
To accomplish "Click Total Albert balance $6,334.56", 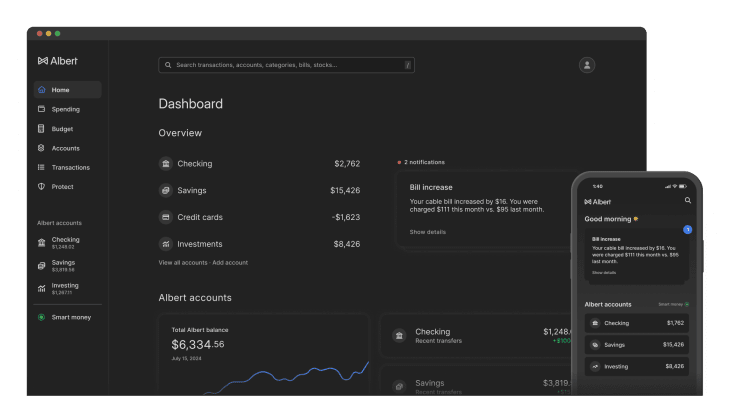I will [198, 344].
